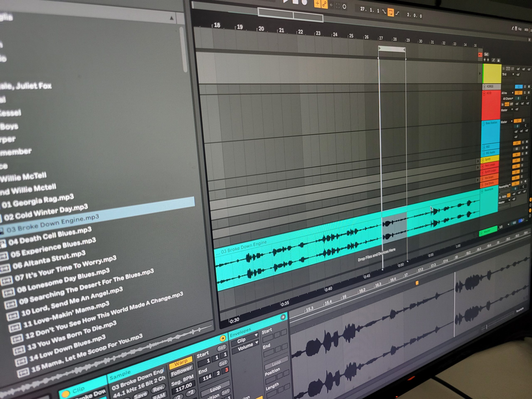Click the yellow arrow in Sample header

(223, 339)
